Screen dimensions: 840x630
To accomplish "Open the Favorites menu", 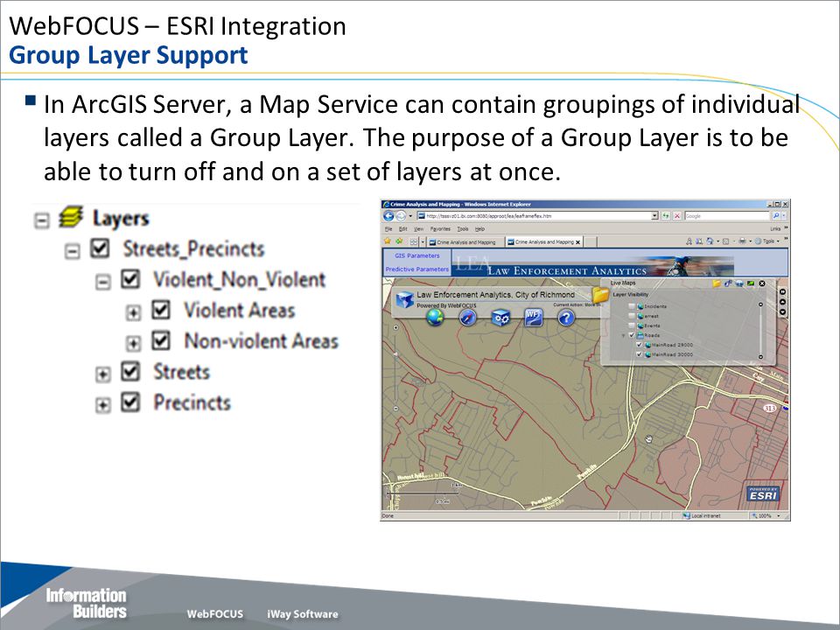I will click(440, 228).
